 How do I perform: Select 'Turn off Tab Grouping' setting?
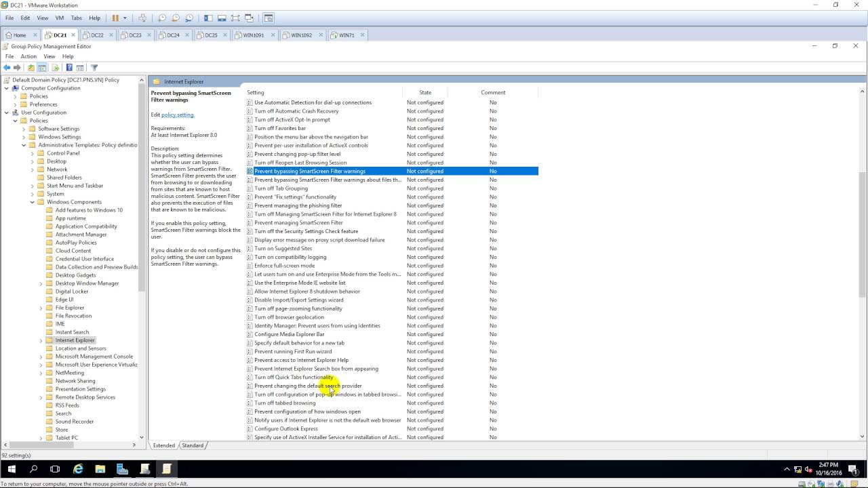[x=281, y=188]
